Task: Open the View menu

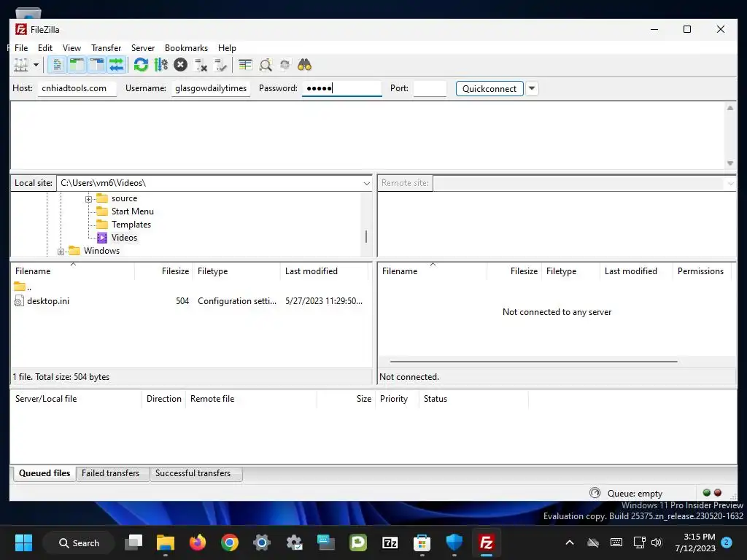Action: [x=72, y=47]
